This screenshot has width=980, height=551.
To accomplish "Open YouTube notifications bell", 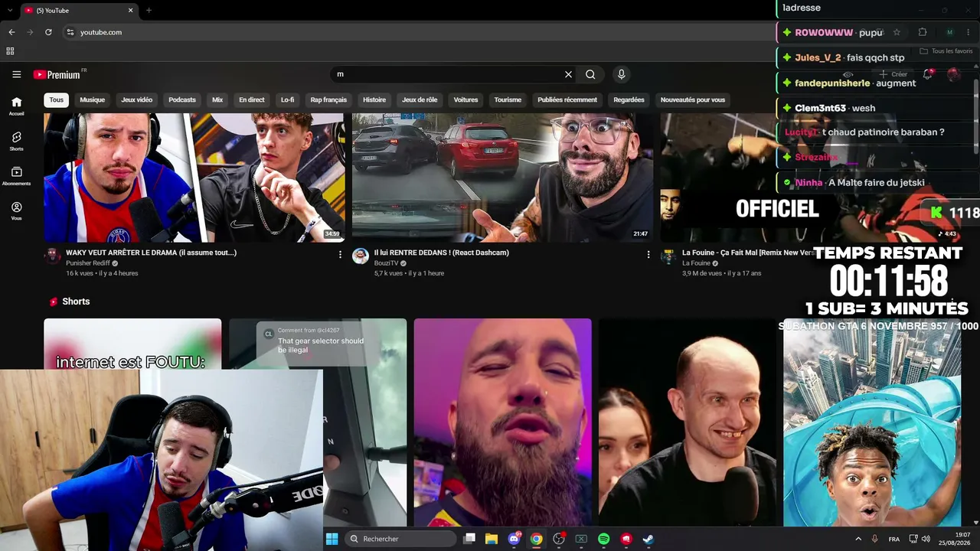I will 927,74.
